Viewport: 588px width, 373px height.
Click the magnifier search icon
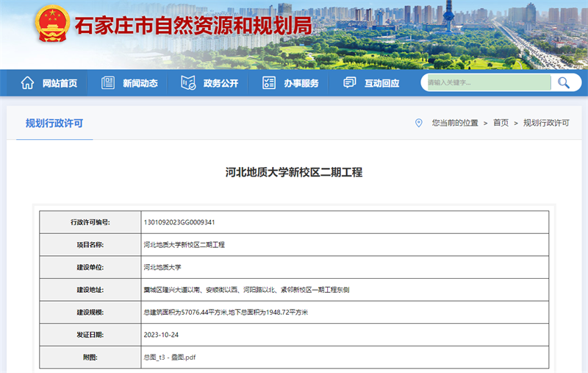[564, 82]
